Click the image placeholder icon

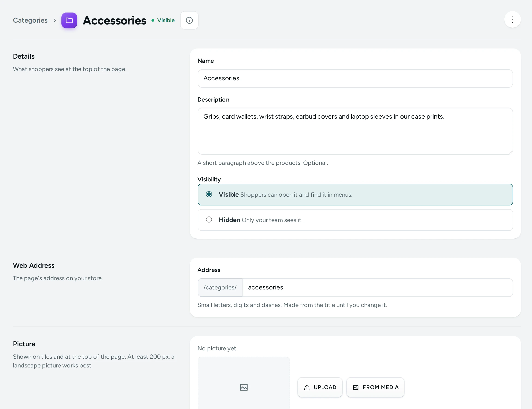pyautogui.click(x=244, y=387)
